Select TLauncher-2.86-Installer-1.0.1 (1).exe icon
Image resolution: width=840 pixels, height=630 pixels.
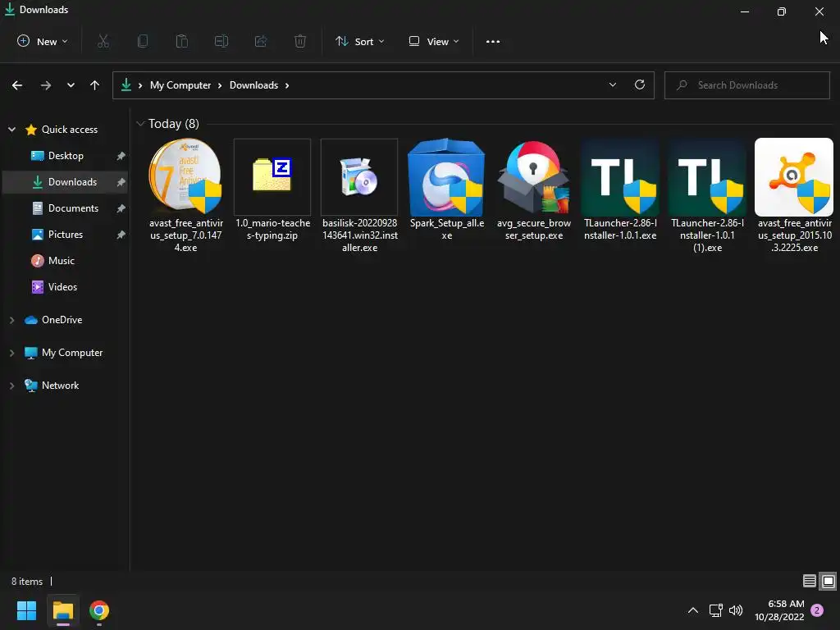707,177
